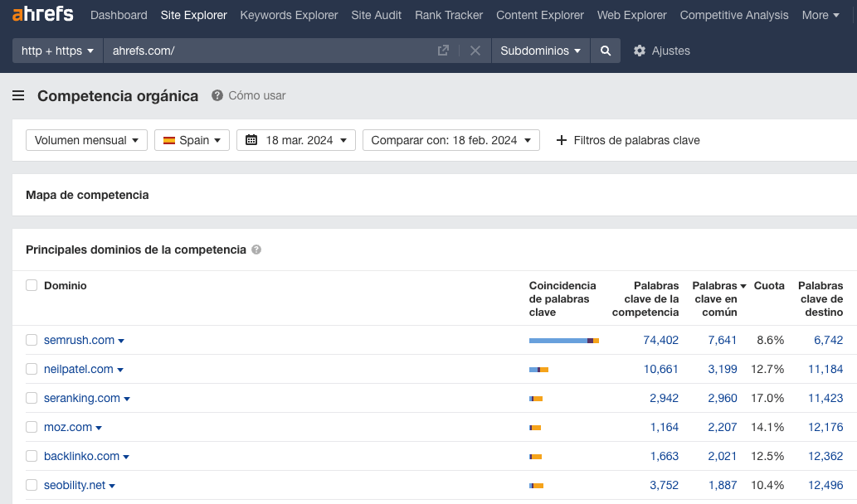
Task: Open ahrefs.com with the external link icon
Action: coord(443,51)
